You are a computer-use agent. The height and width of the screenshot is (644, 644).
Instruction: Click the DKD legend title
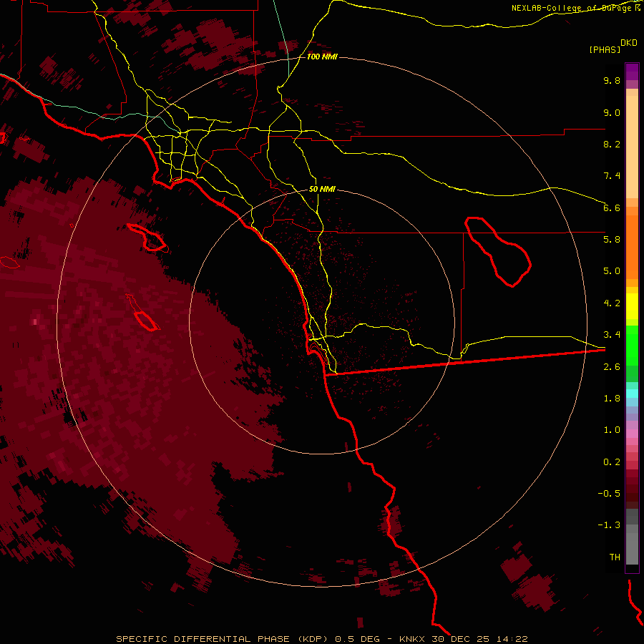[629, 43]
